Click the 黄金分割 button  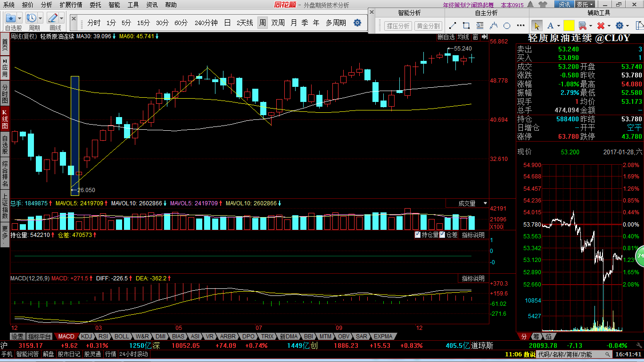[428, 26]
